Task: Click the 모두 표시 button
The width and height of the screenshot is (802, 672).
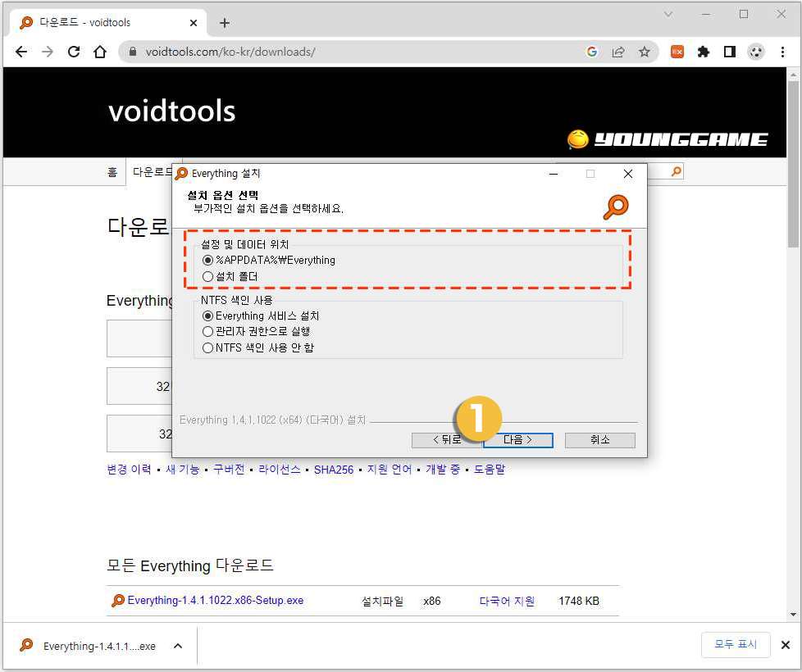Action: (x=736, y=644)
